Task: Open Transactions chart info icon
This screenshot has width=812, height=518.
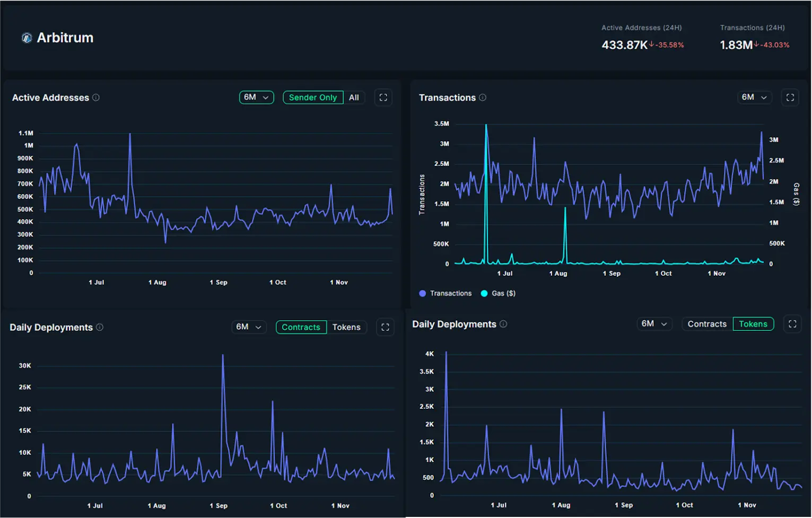Action: point(483,98)
